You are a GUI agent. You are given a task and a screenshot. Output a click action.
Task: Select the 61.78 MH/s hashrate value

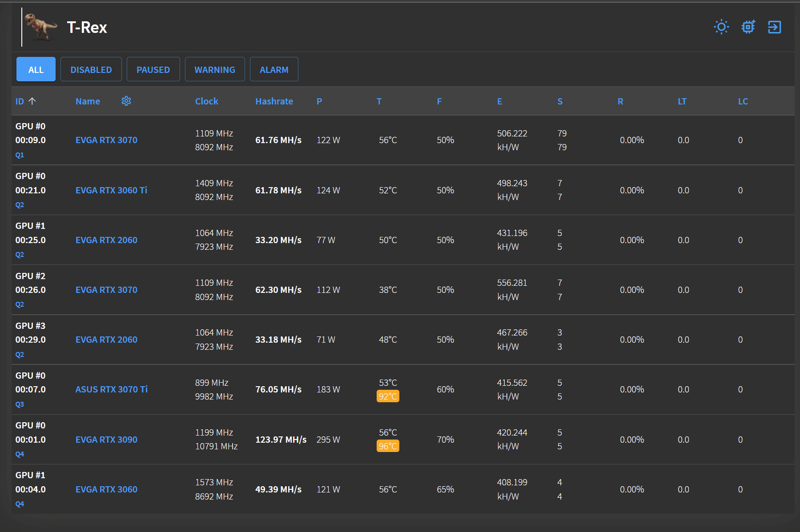[x=278, y=190]
